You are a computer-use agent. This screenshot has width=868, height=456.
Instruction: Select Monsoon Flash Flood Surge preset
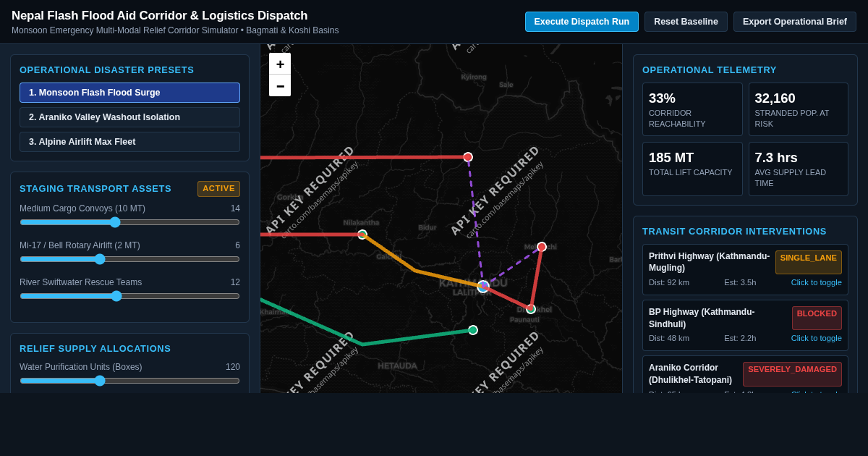click(129, 93)
